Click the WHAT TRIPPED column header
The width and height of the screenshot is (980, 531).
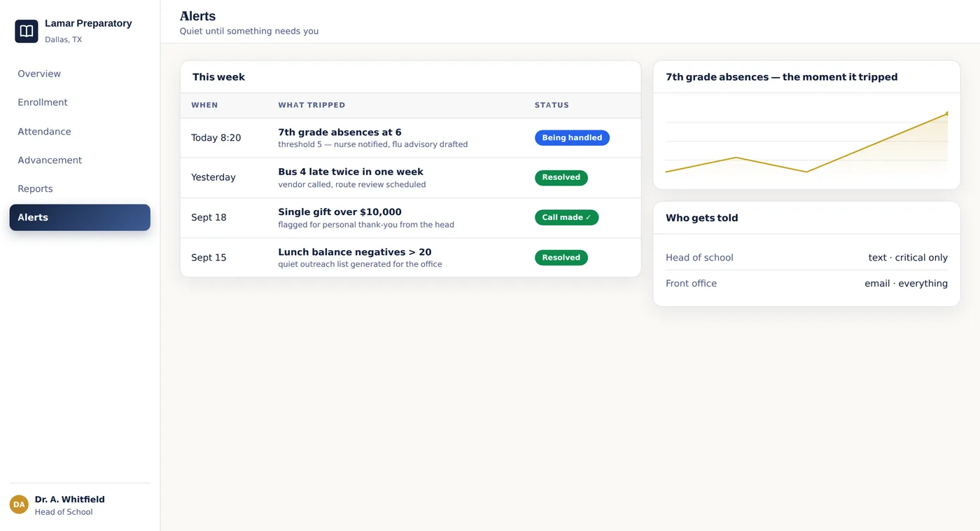coord(311,105)
